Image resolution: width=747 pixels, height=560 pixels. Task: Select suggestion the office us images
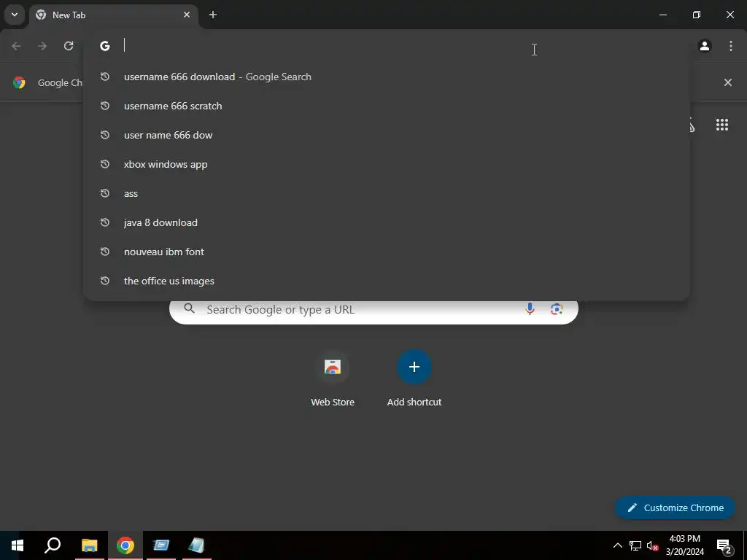pos(387,281)
